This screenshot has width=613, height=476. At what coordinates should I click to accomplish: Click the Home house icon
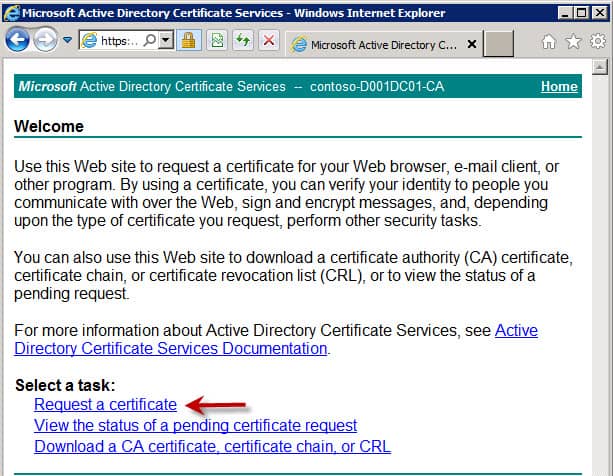click(548, 41)
